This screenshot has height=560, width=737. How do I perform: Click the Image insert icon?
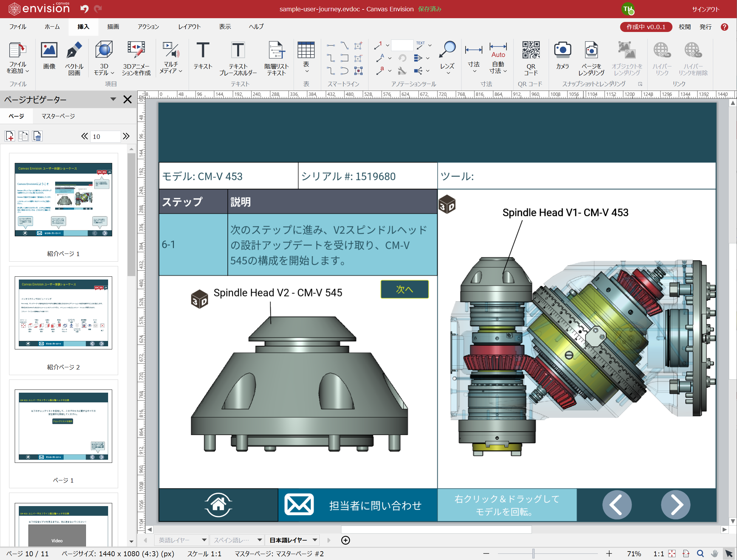point(49,51)
